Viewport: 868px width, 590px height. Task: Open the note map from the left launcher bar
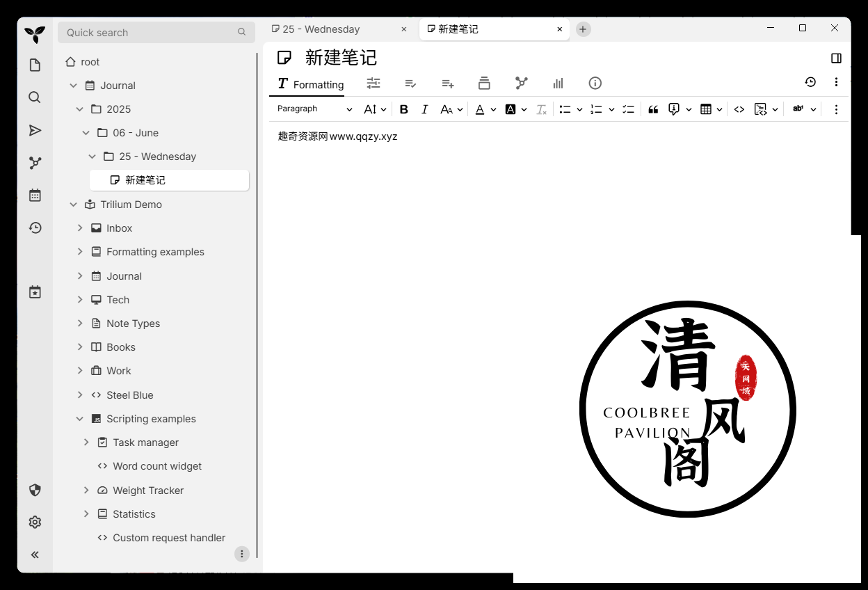pyautogui.click(x=35, y=163)
